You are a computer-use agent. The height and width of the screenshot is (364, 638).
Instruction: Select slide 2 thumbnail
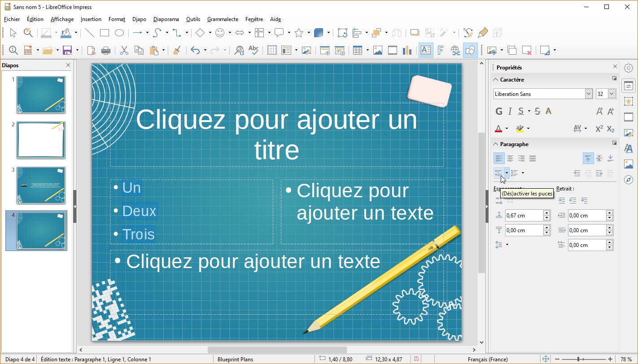point(41,140)
